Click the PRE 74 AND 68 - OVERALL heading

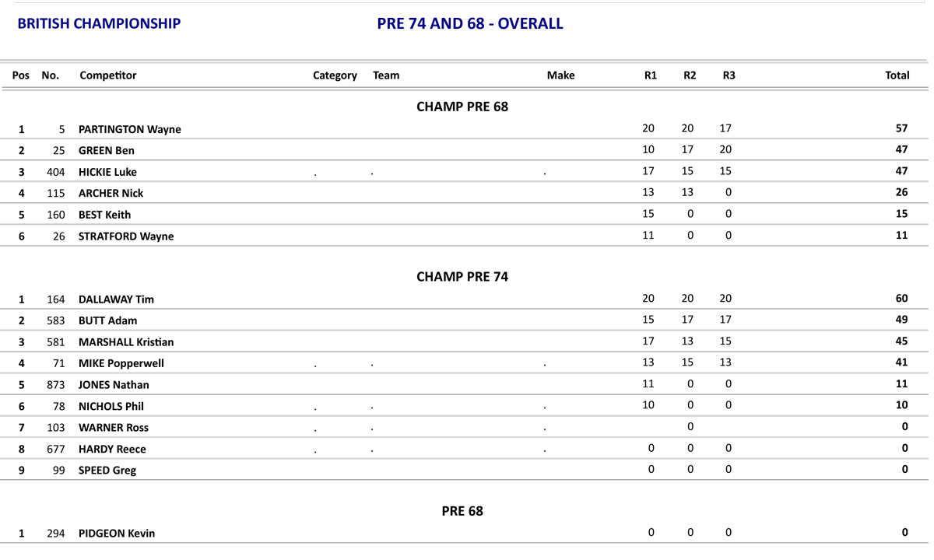pos(469,23)
